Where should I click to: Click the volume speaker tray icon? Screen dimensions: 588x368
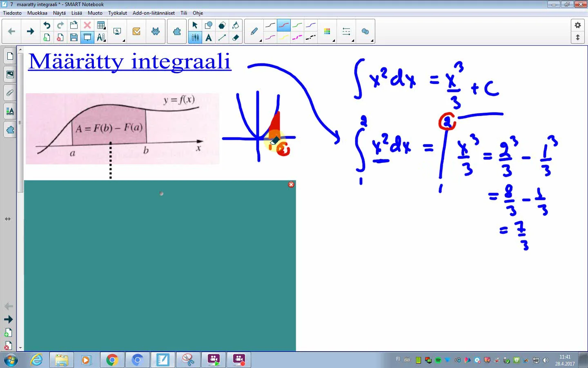pos(546,360)
